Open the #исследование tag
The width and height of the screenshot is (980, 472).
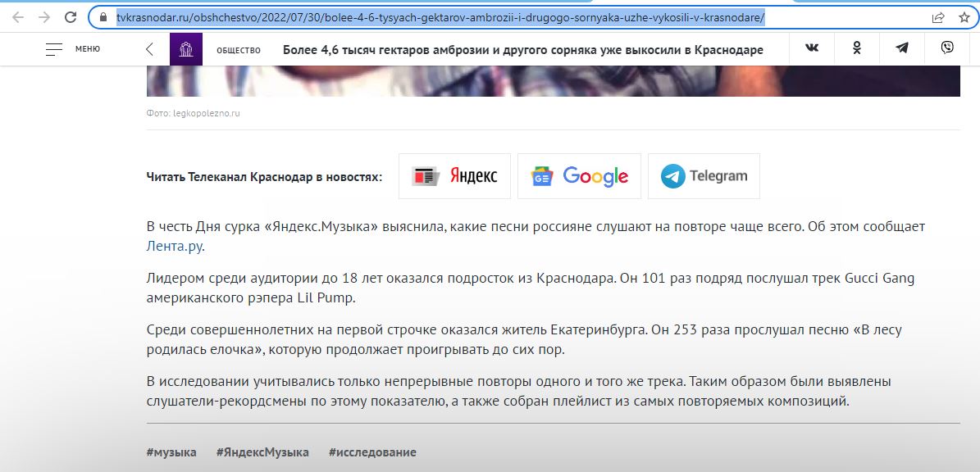(372, 452)
